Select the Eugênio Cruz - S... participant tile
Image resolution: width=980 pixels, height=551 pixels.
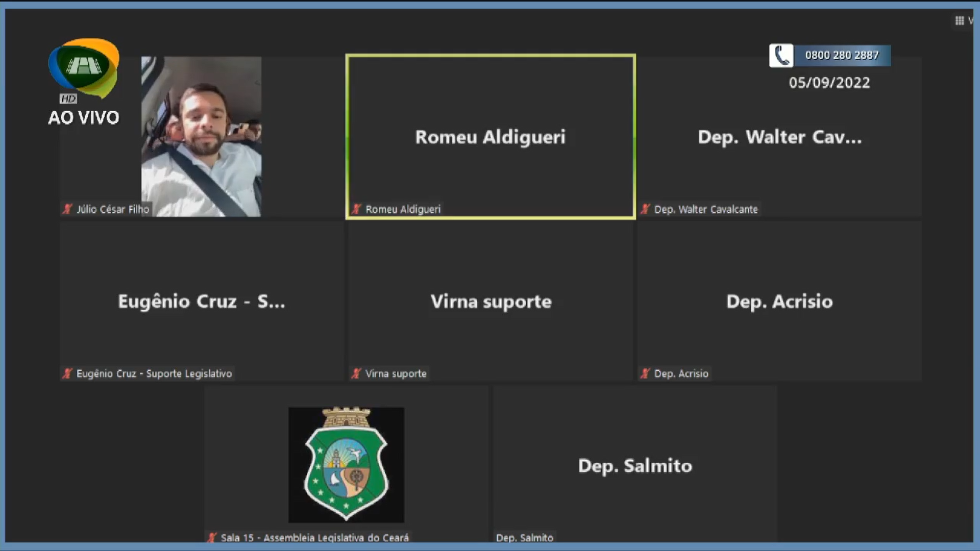(x=202, y=301)
